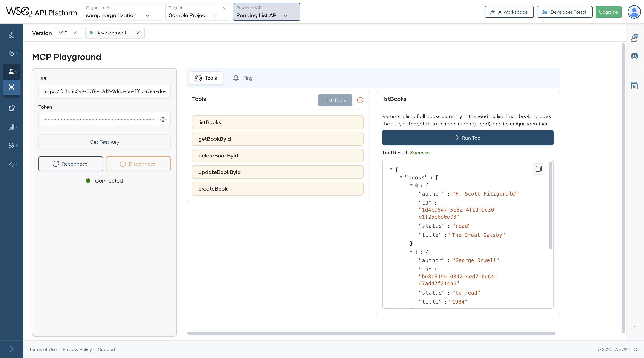
Task: Switch to the Ping tab
Action: click(243, 78)
